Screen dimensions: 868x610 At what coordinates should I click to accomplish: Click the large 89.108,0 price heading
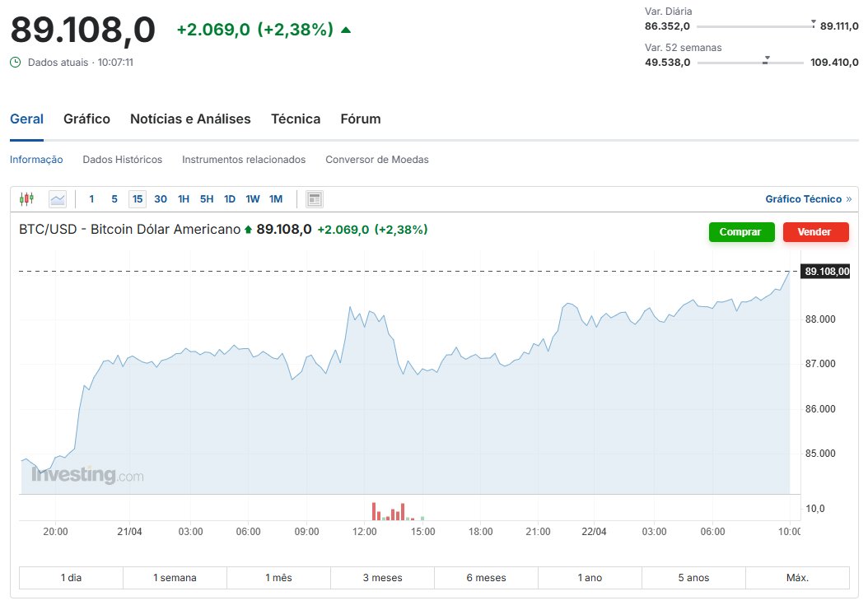[x=83, y=30]
